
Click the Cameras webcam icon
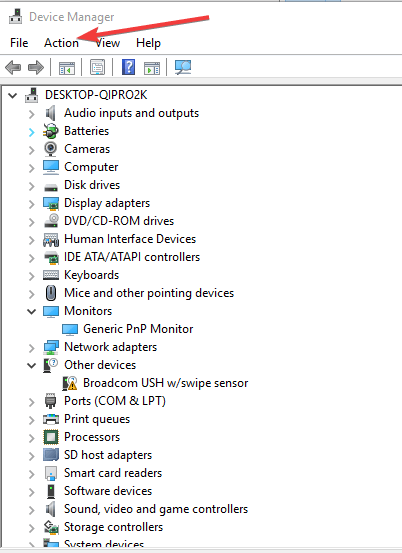[51, 149]
